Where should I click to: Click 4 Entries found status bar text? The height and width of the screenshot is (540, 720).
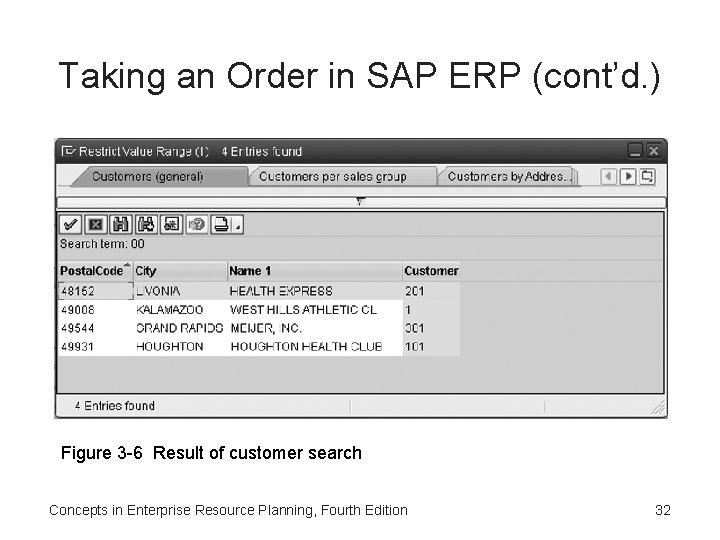(115, 406)
